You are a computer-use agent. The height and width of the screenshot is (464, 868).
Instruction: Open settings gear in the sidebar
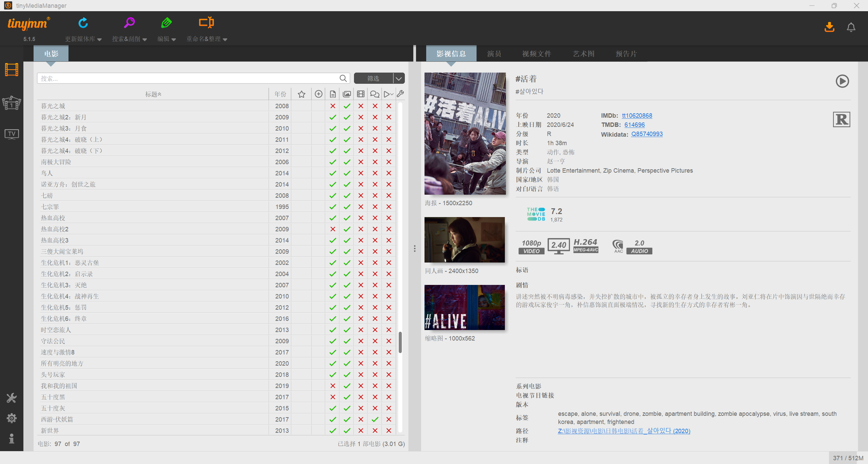[x=12, y=418]
